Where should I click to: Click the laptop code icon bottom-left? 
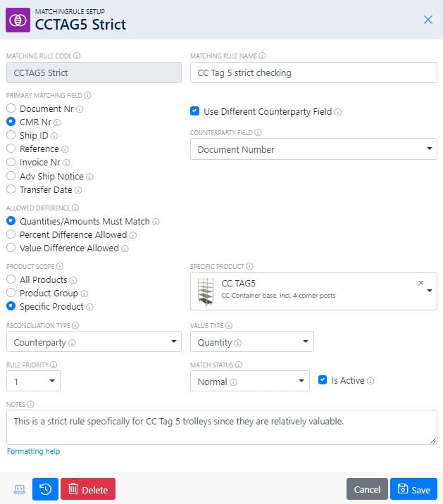pyautogui.click(x=19, y=489)
